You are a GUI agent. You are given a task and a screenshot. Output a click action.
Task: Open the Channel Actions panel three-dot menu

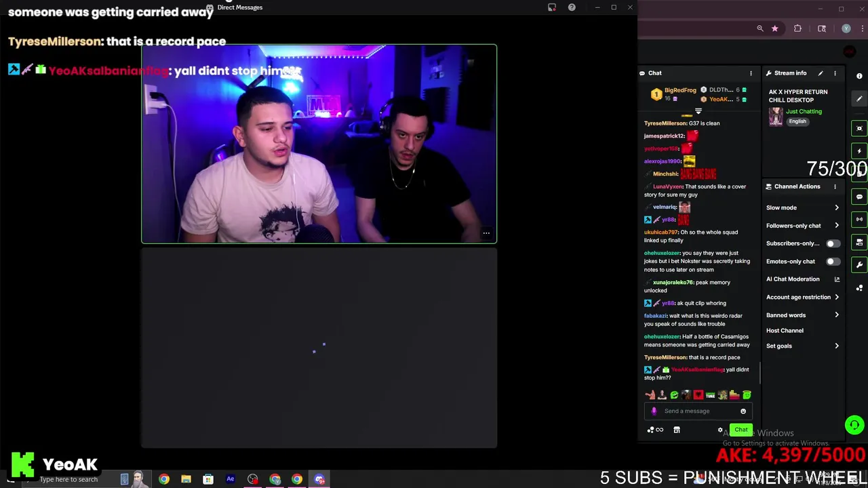(x=835, y=186)
